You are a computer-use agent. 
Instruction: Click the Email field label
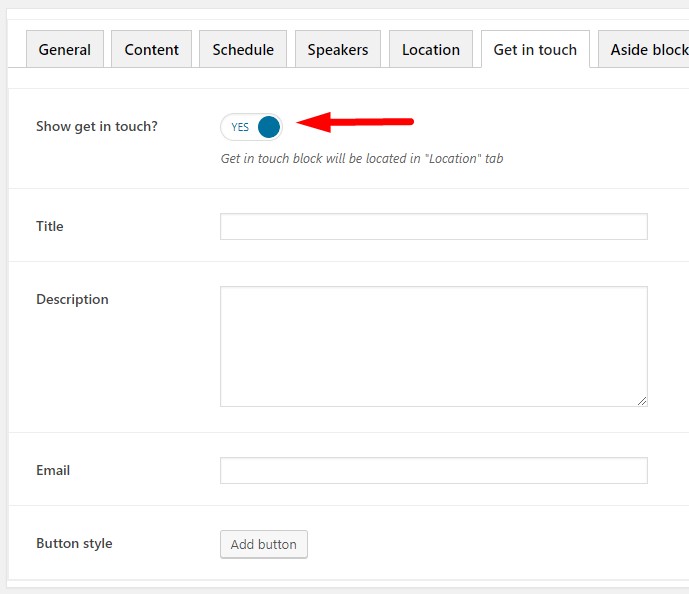click(x=53, y=471)
